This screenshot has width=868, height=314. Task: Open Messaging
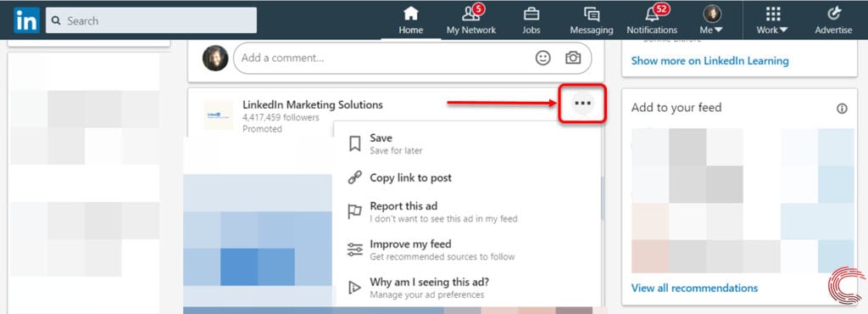[x=591, y=20]
